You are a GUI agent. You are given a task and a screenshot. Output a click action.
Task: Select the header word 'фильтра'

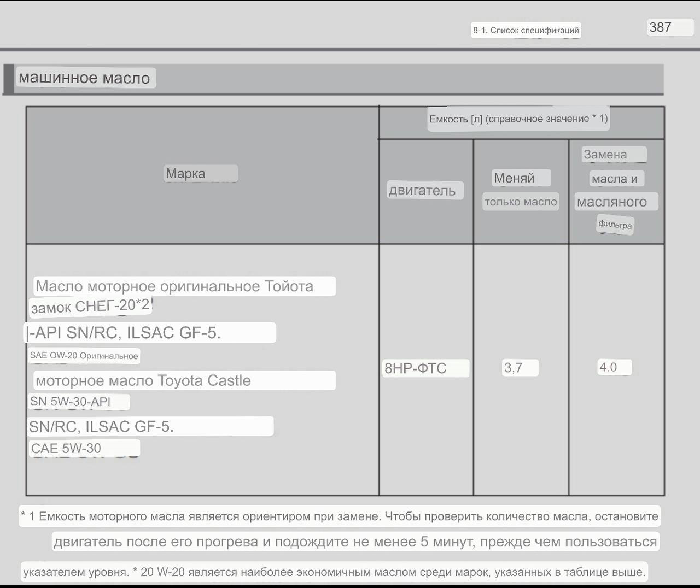(615, 225)
